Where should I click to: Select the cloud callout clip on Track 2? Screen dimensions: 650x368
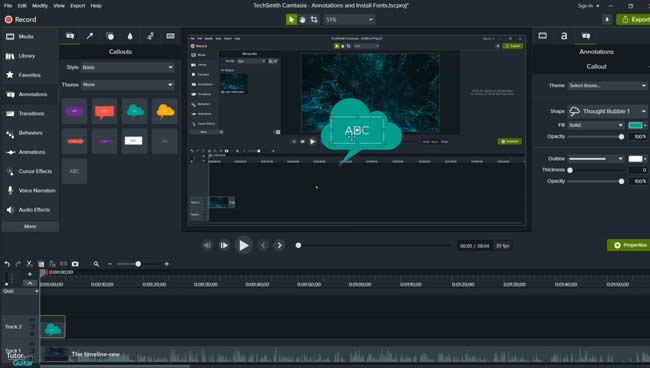(x=53, y=327)
